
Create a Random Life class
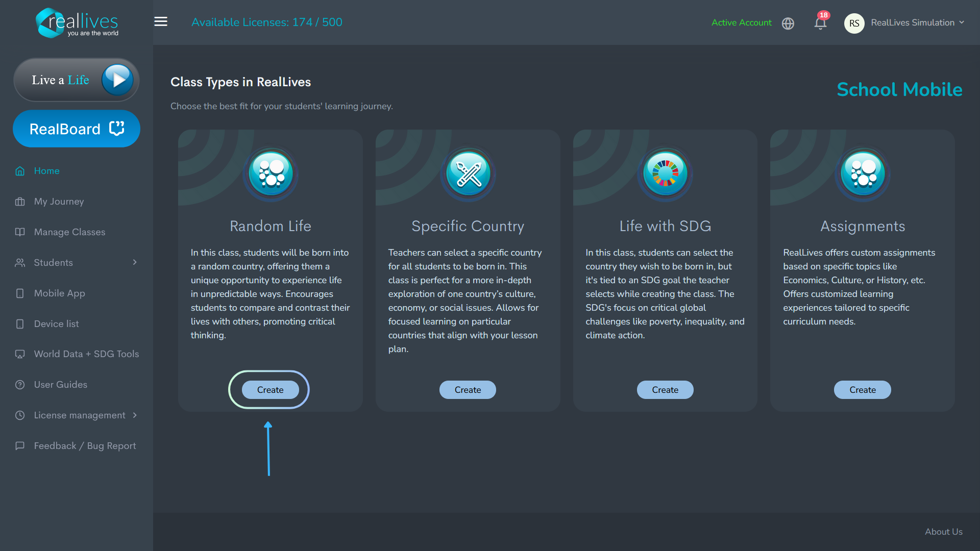[x=271, y=390]
